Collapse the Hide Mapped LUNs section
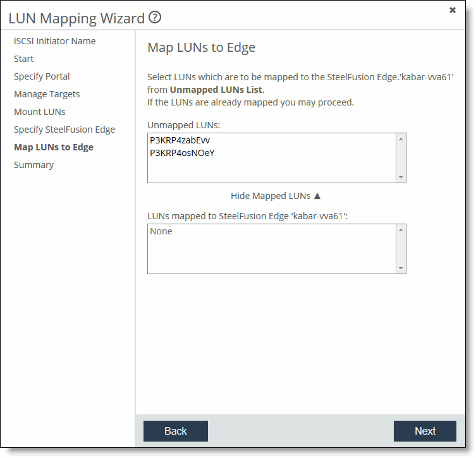 276,196
